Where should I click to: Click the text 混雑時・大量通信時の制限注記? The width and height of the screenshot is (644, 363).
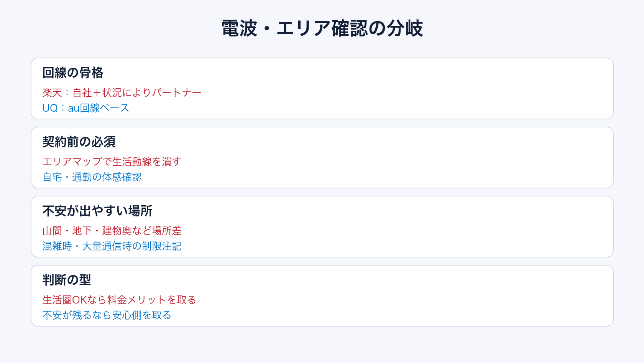click(112, 246)
